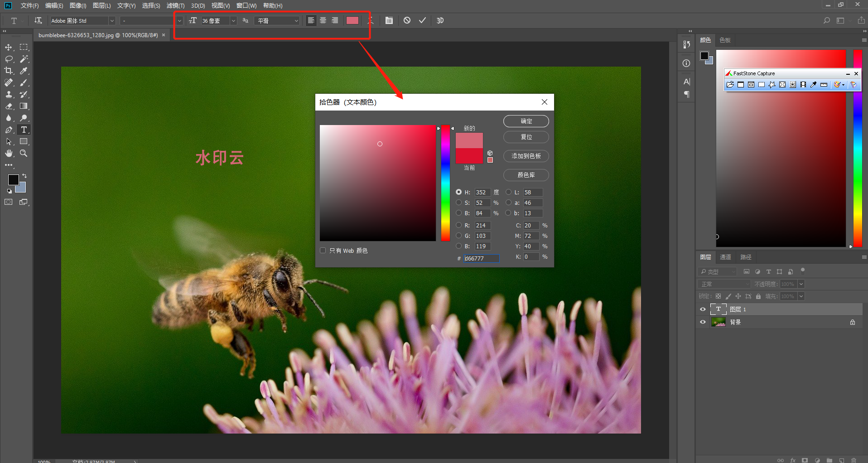The height and width of the screenshot is (463, 868).
Task: Switch to the 通道 tab
Action: (725, 257)
